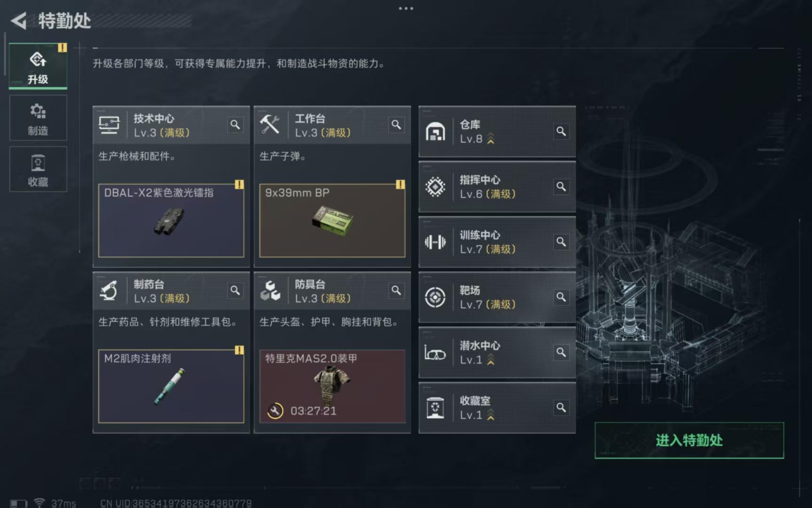
Task: Click the magnifier icon on 仓库
Action: (x=561, y=131)
